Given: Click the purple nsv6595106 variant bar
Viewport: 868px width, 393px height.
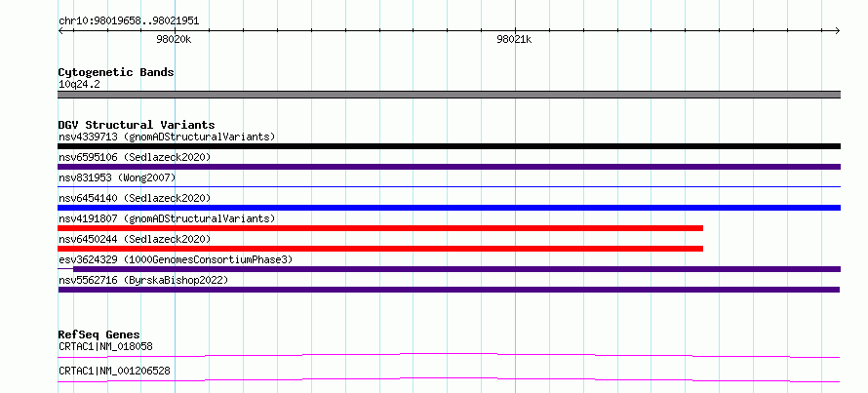Looking at the screenshot, I should click(x=449, y=167).
